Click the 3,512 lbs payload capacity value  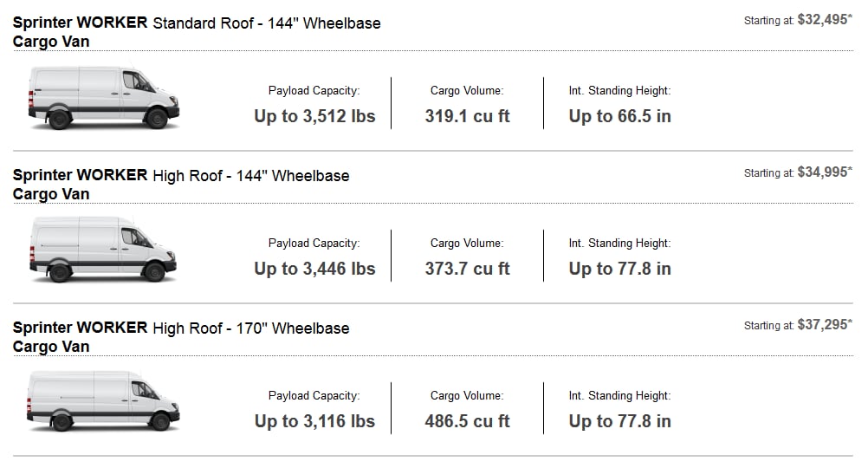coord(314,116)
